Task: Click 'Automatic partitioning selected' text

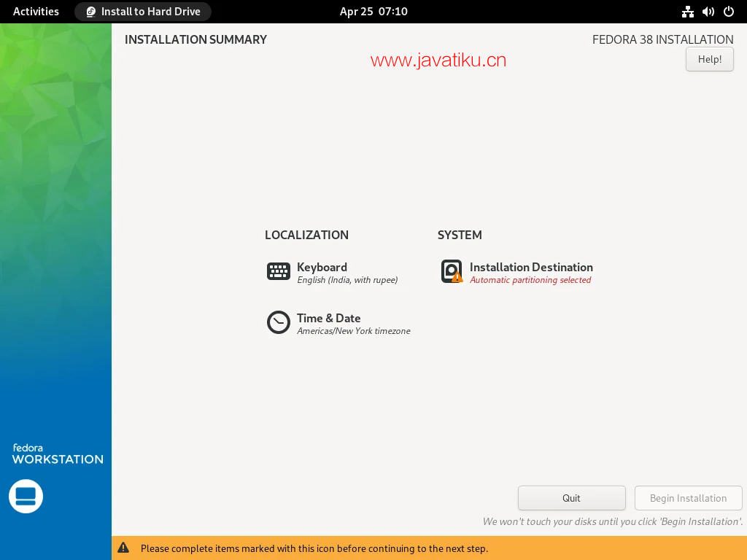Action: click(x=530, y=280)
